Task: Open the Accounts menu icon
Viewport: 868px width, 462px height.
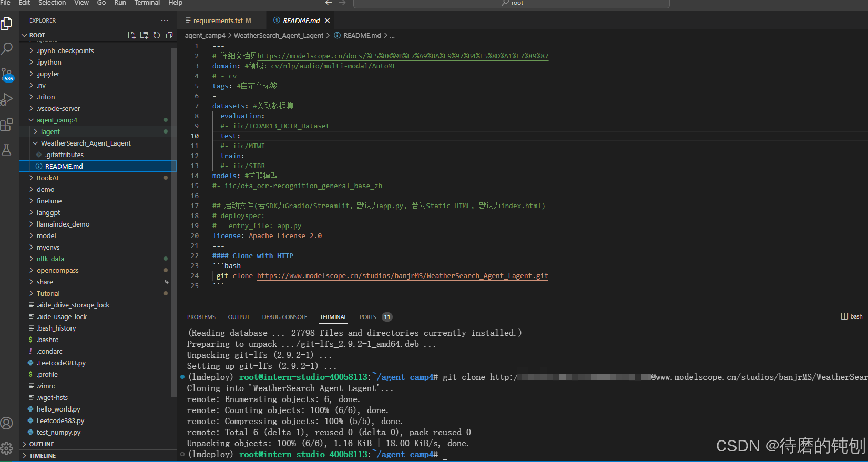Action: (7, 423)
